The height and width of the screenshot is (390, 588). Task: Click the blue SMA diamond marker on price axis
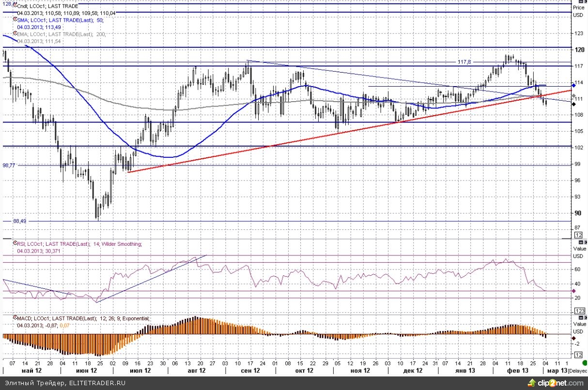pos(574,85)
